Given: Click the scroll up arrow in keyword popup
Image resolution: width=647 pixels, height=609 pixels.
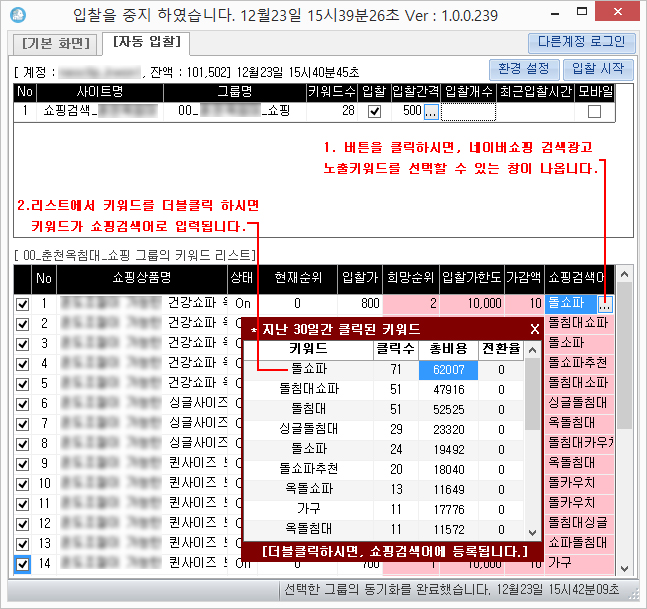Looking at the screenshot, I should [533, 351].
